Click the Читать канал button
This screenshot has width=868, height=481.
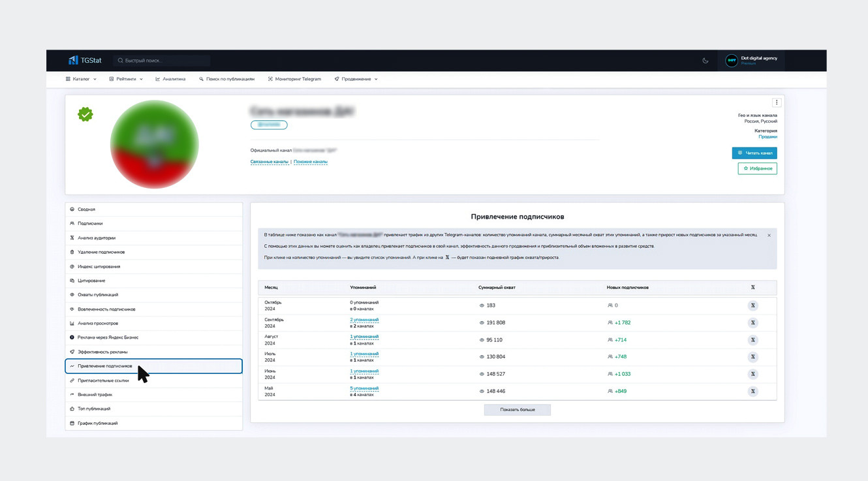(x=754, y=153)
